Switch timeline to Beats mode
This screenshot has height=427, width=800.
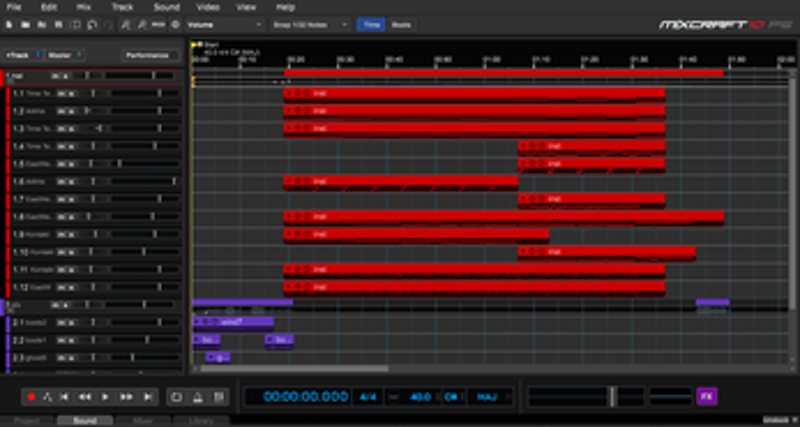tap(402, 24)
